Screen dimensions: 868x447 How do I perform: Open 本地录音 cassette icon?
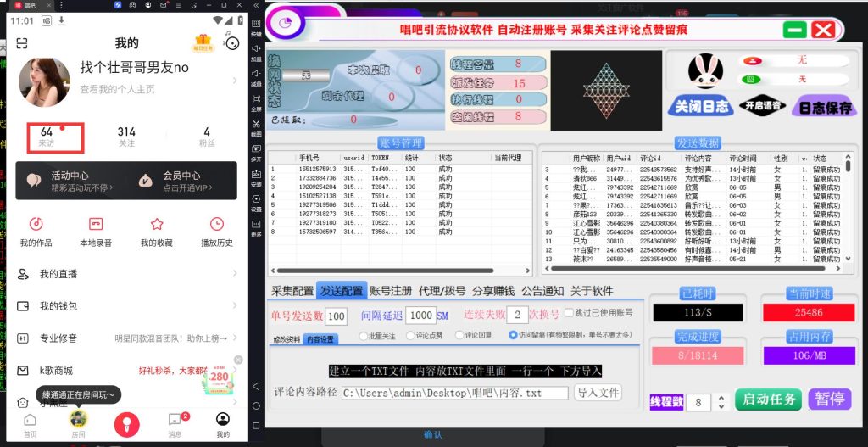tap(96, 224)
